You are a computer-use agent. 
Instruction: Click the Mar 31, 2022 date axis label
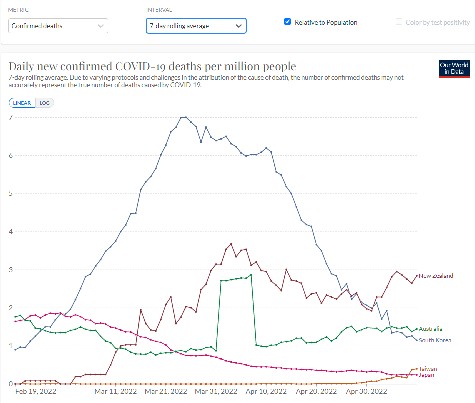click(x=216, y=391)
